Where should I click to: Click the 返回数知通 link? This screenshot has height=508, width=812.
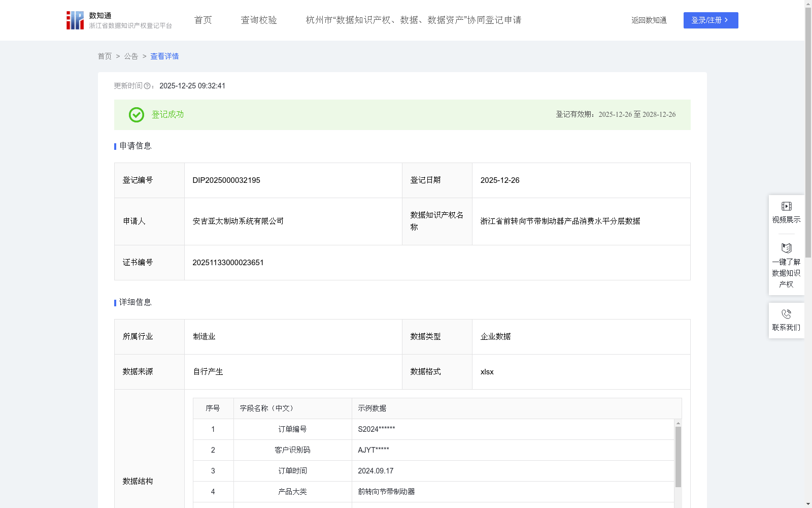click(649, 20)
